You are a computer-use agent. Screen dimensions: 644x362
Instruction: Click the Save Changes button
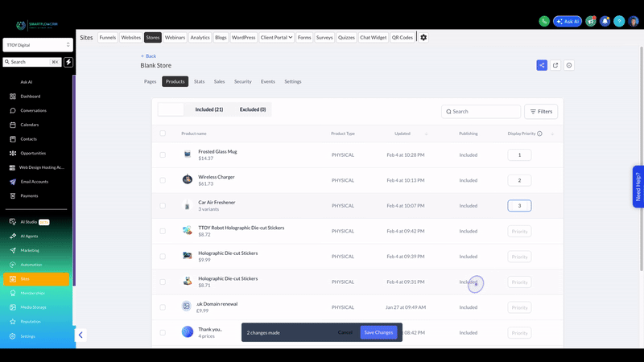click(378, 332)
